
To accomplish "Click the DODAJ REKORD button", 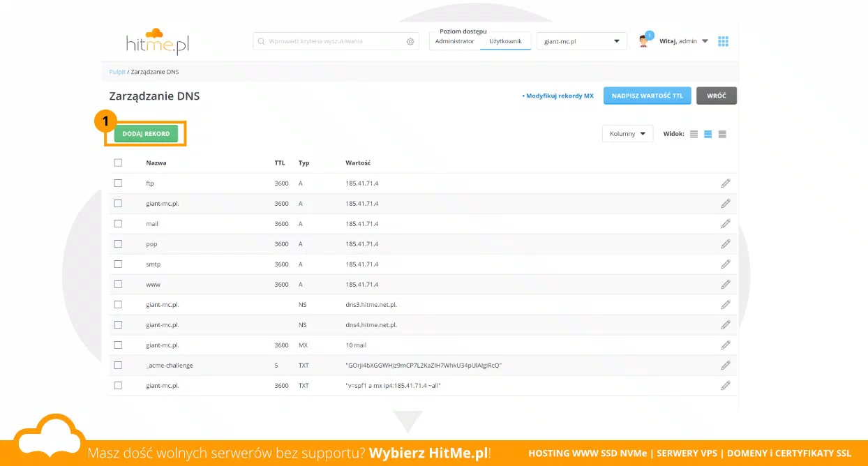I will [x=146, y=133].
